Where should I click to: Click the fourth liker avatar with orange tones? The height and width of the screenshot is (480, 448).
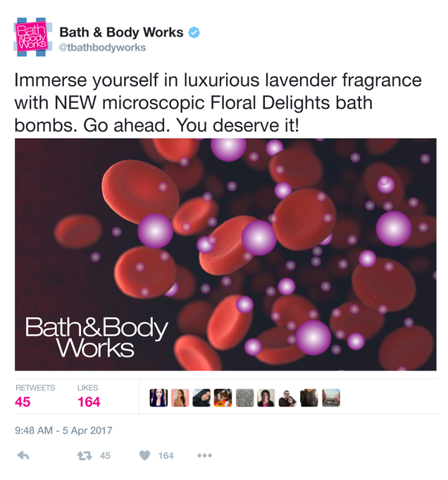(x=223, y=398)
